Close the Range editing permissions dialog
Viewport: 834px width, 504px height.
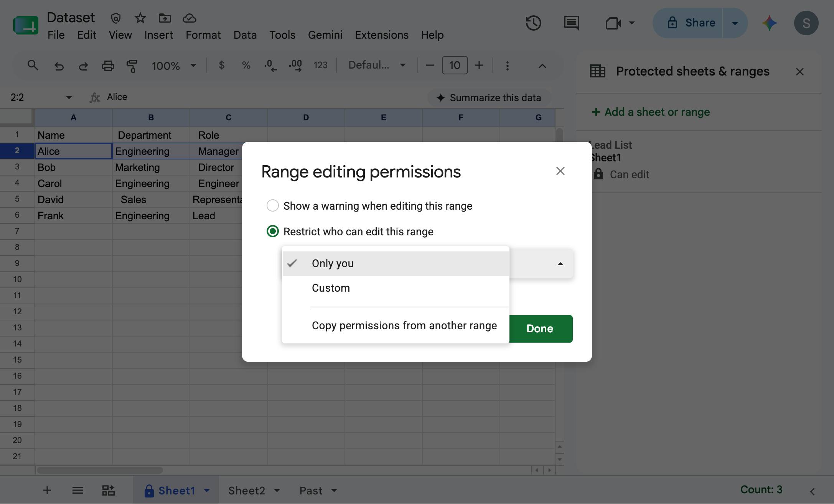pos(560,171)
